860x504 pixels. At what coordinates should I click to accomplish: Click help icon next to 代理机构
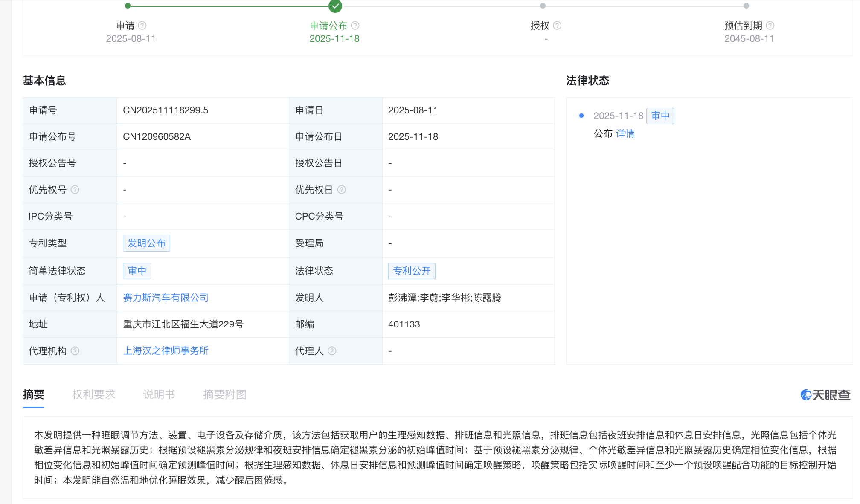tap(75, 351)
